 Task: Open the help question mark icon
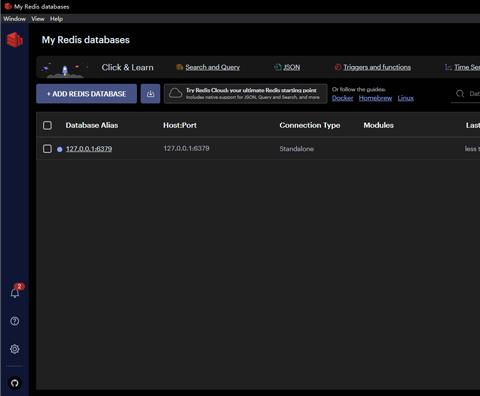coord(15,321)
